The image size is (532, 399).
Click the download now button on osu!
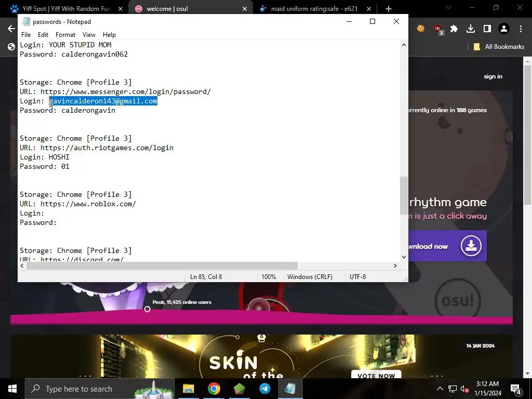pyautogui.click(x=447, y=246)
